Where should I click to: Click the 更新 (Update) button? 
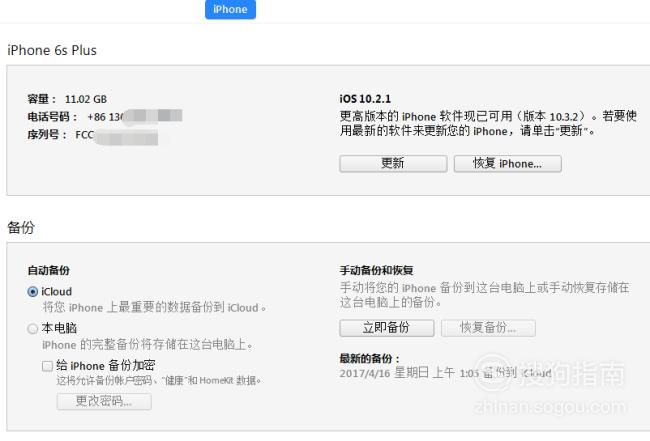pos(393,163)
